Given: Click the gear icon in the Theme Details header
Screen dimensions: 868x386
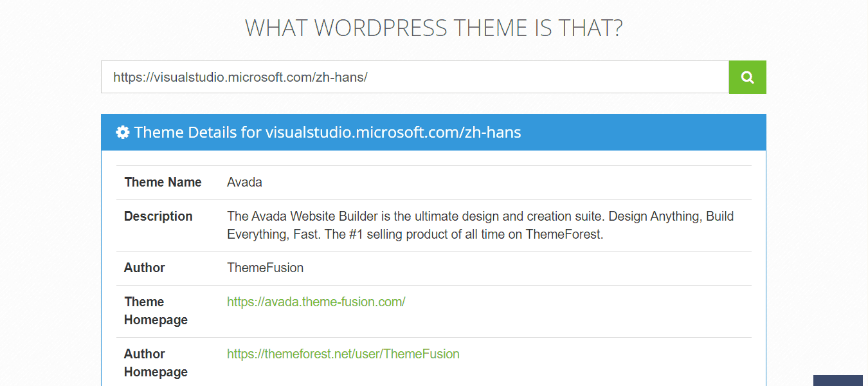Looking at the screenshot, I should 122,132.
